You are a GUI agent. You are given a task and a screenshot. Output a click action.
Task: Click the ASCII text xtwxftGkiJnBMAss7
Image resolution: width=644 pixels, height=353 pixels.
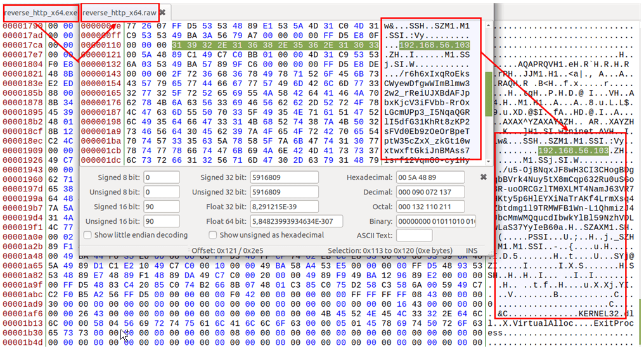coord(427,151)
